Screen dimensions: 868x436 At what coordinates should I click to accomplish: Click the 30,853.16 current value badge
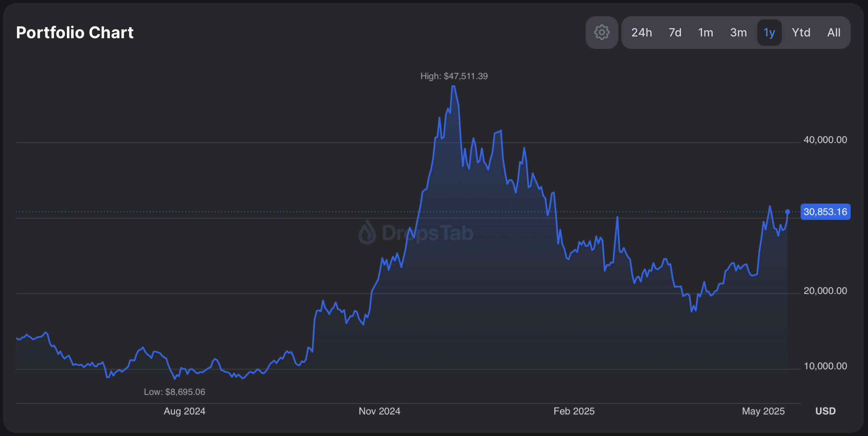coord(825,212)
